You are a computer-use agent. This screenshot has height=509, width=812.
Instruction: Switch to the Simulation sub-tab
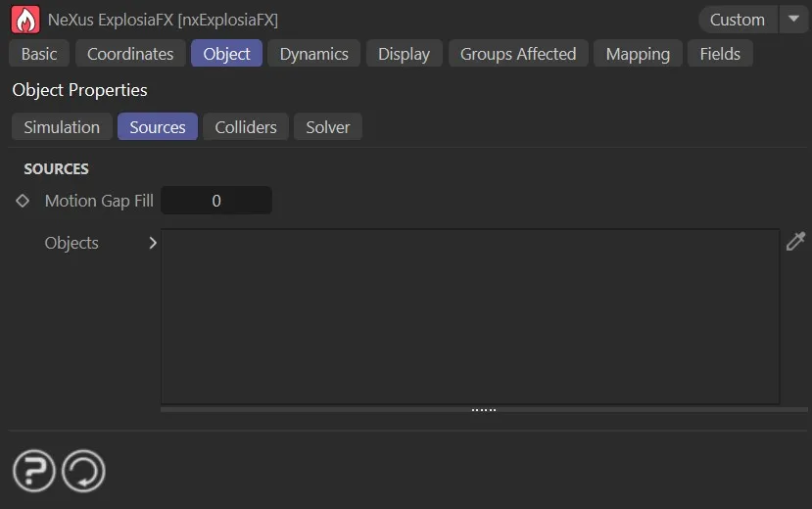[62, 126]
